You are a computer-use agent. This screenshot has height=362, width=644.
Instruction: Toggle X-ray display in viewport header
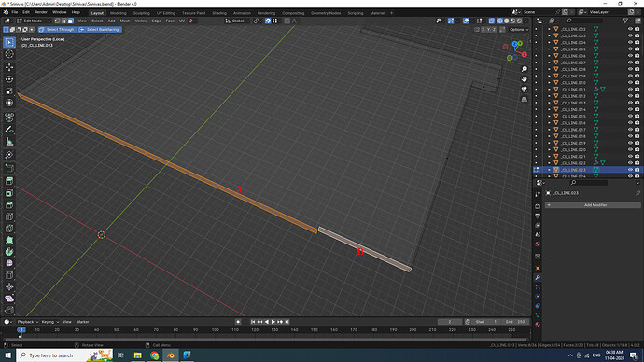492,21
